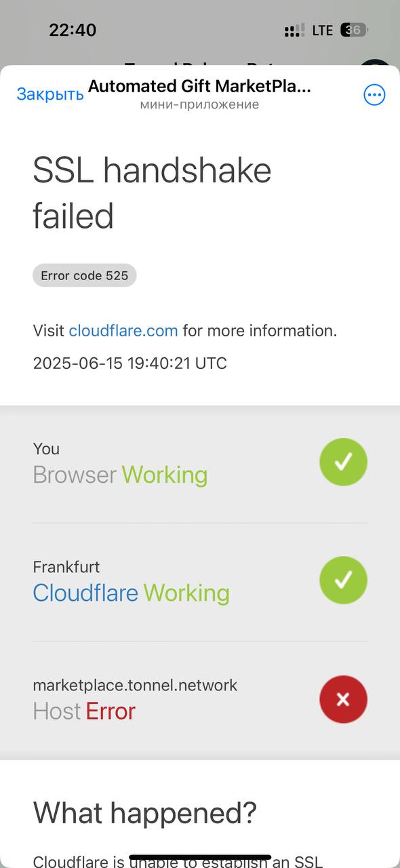Screen dimensions: 400x868
Task: Tap the LTE network indicator
Action: tap(322, 31)
